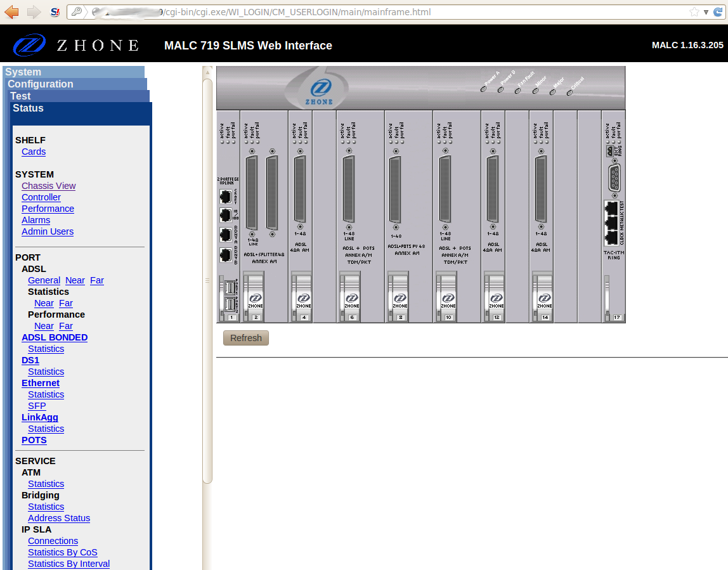728x570 pixels.
Task: Click the bookmark star in address bar
Action: [694, 12]
